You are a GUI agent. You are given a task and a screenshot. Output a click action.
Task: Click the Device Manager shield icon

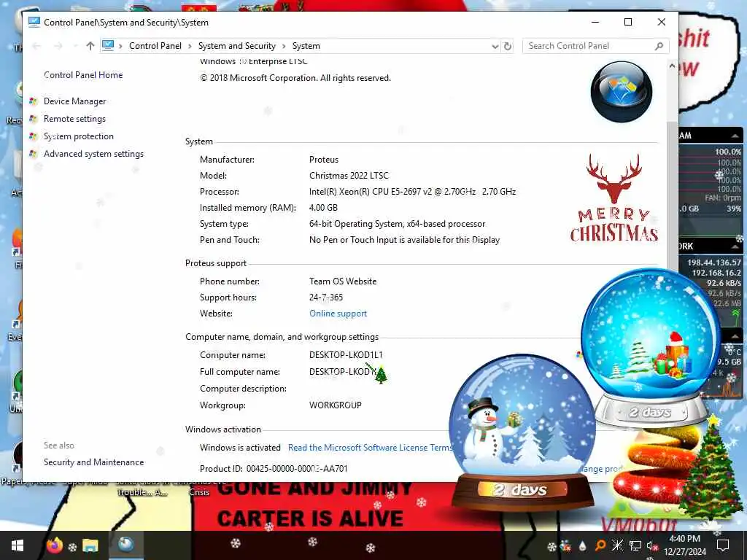coord(33,101)
